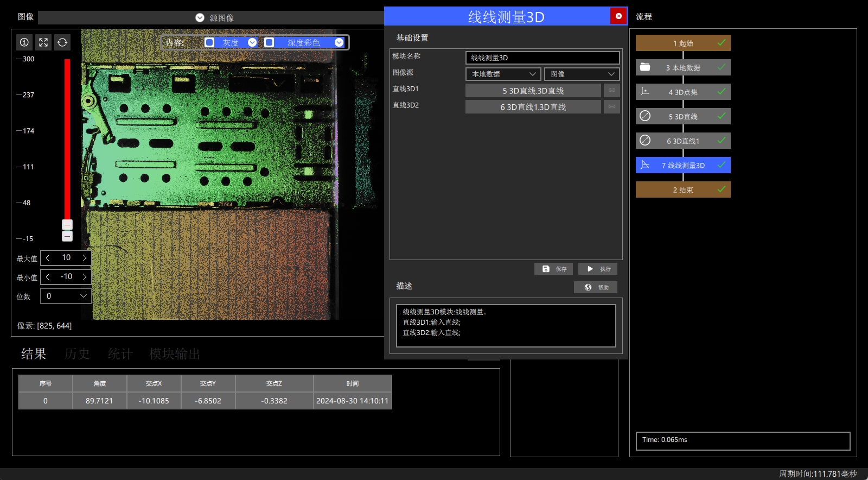Click the point-set icon on 3D点集 step
Screen dimensions: 868x480
point(645,92)
